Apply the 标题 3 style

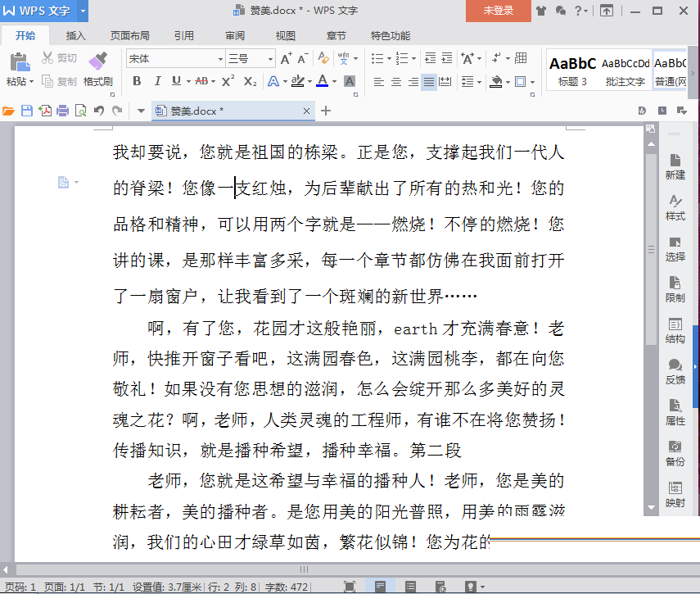[x=572, y=70]
